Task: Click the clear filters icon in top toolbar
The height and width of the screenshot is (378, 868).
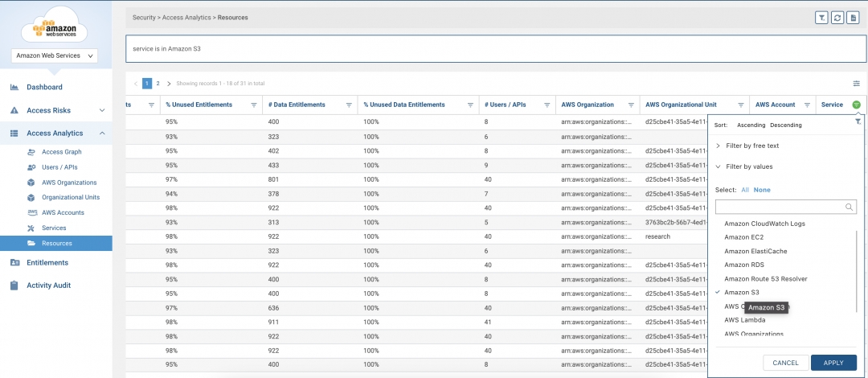Action: coord(821,17)
